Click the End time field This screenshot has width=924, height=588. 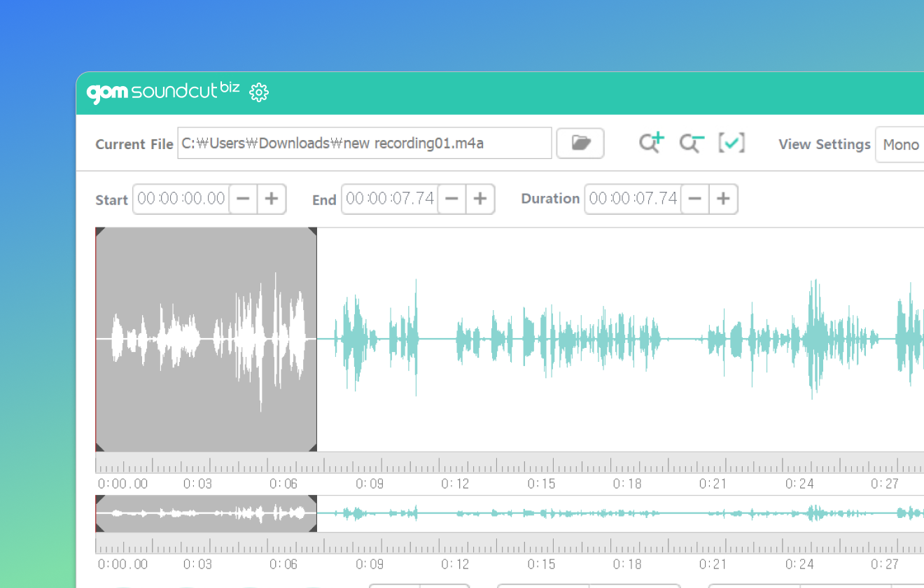pos(390,199)
